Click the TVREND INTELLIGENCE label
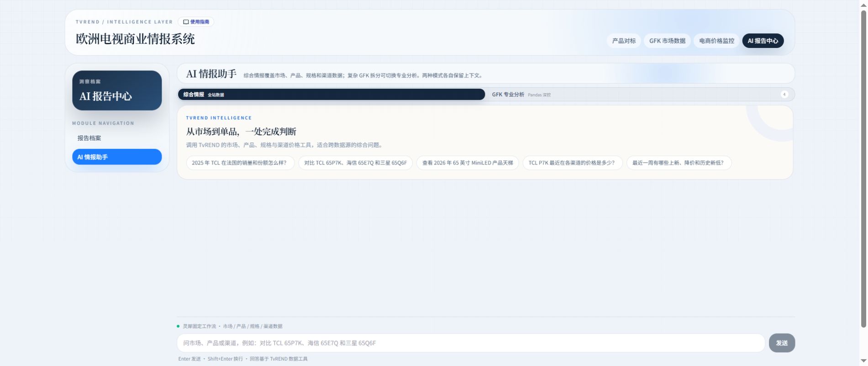 (219, 118)
